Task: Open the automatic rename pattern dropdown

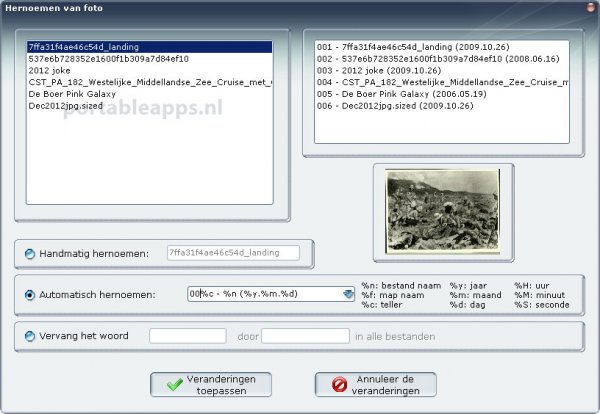Action: pyautogui.click(x=348, y=294)
